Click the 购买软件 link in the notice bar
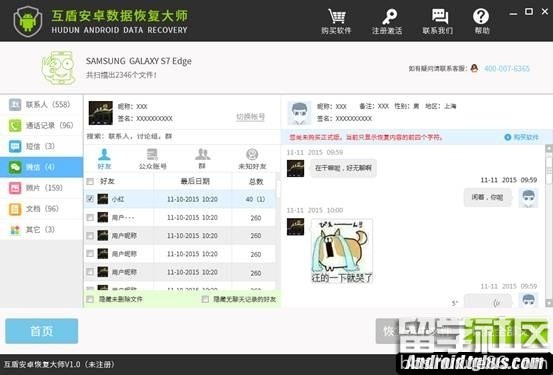 tap(522, 137)
